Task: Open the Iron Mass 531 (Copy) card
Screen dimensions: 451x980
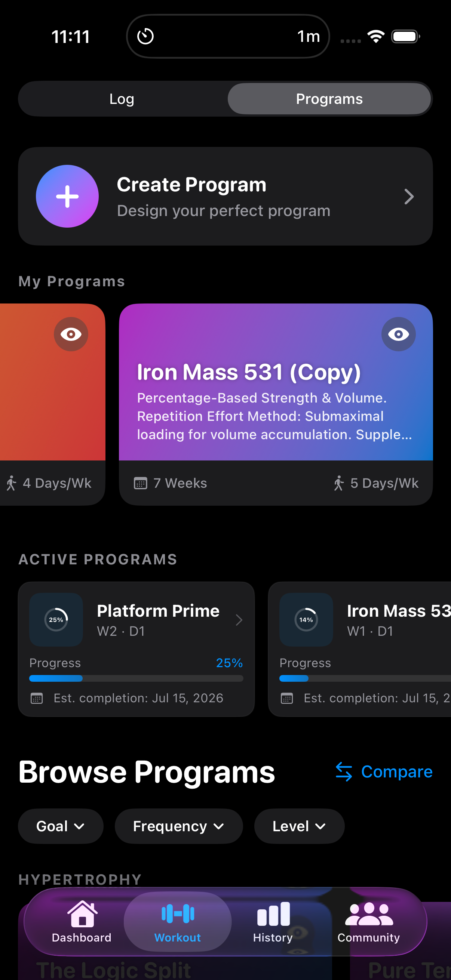Action: (276, 404)
